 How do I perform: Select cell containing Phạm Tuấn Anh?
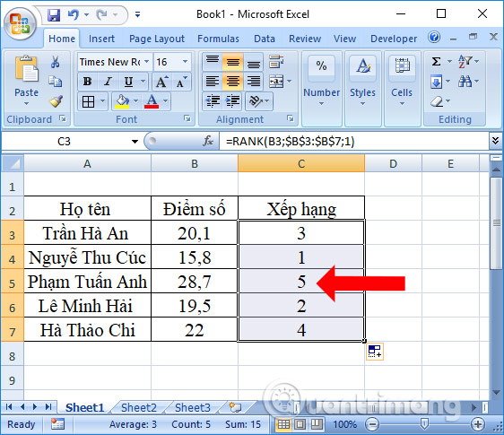point(87,282)
